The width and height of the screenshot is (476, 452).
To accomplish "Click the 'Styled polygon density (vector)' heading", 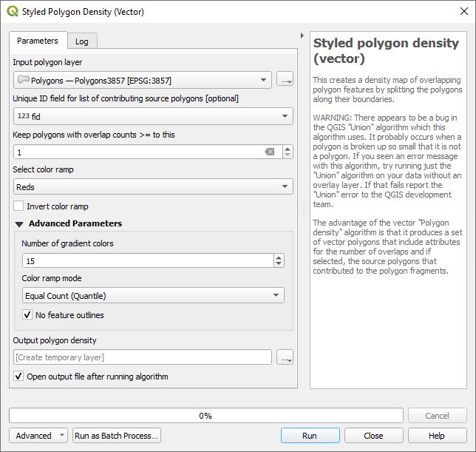I will (x=386, y=50).
